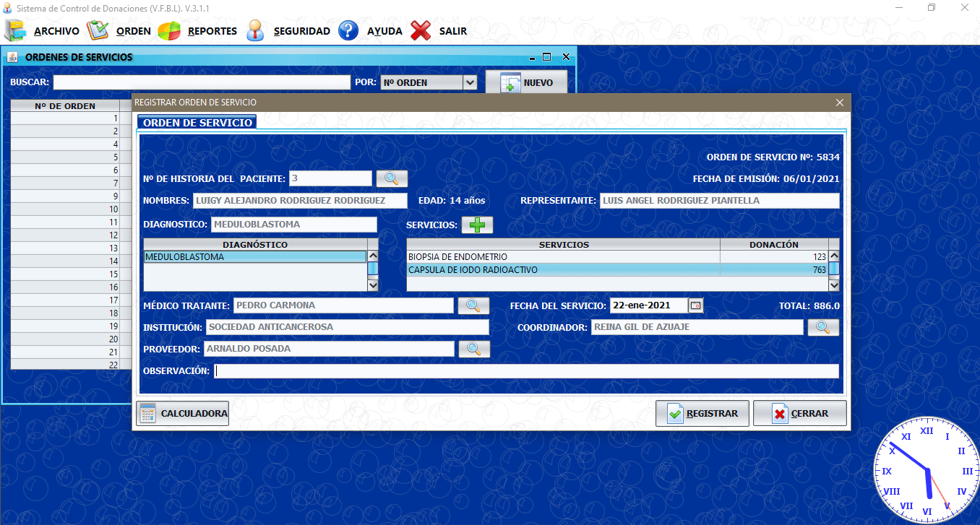Select the Biopsia de Endometrio service row

[562, 257]
